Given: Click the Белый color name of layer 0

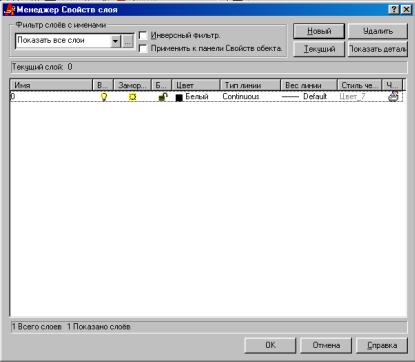Looking at the screenshot, I should click(197, 97).
